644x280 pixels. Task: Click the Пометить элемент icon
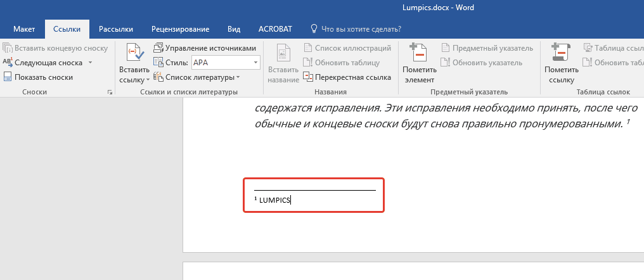click(418, 53)
